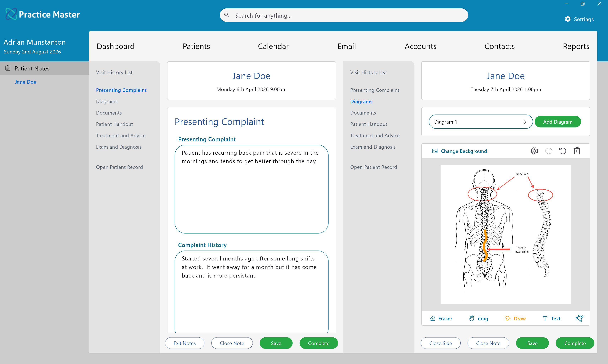Click into Presenting Complaint text box
The height and width of the screenshot is (364, 608).
[251, 189]
